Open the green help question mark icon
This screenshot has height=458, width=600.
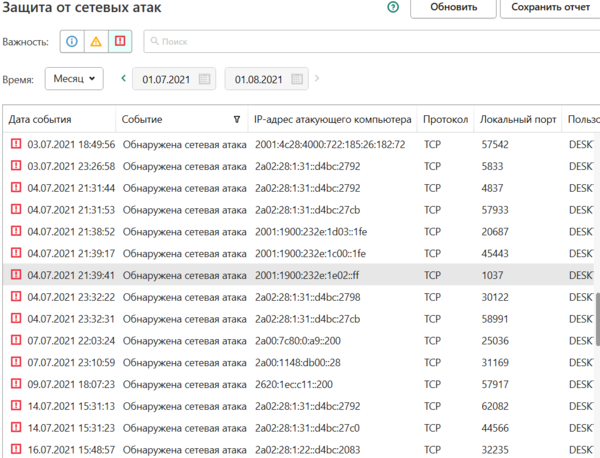coord(392,8)
